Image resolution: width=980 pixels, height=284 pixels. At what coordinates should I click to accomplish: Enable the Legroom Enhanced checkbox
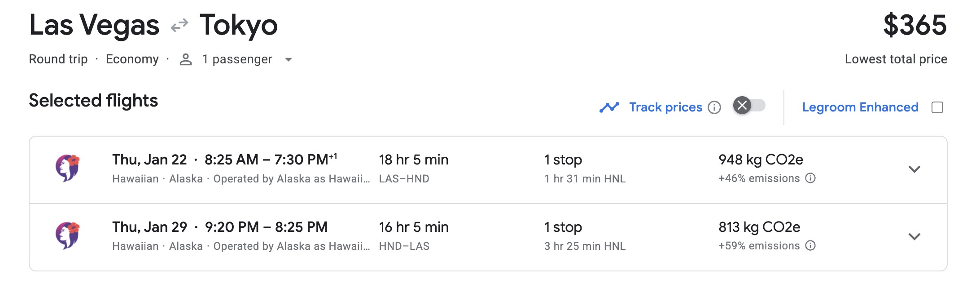(937, 107)
